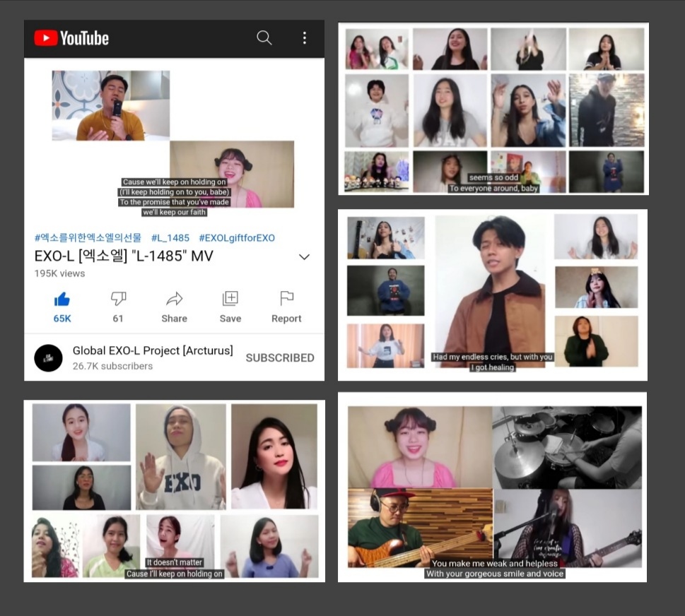
Task: Open the #엑소를위한엑소엘의선물 hashtag
Action: click(x=88, y=238)
